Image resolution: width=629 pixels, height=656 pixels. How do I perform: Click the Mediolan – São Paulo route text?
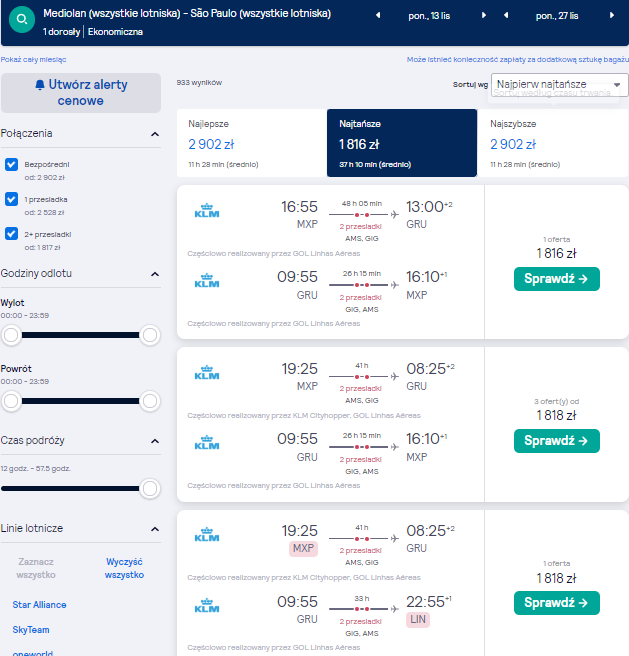click(x=187, y=13)
